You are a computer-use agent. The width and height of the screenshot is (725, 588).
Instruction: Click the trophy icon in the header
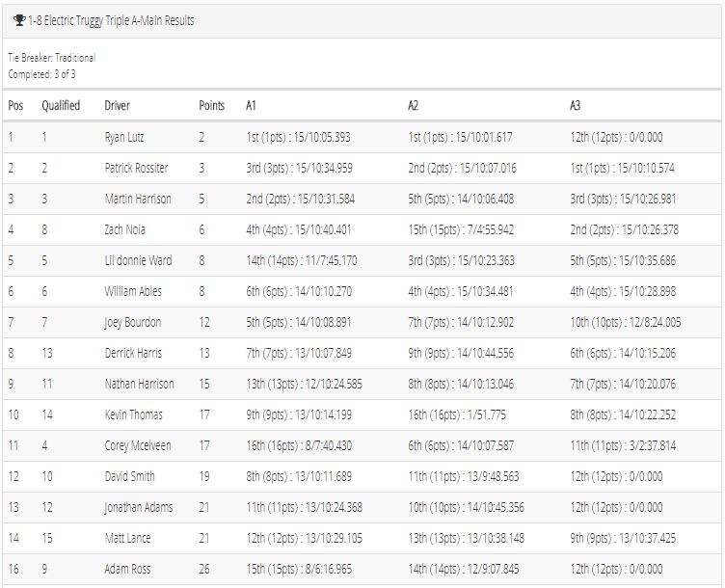pyautogui.click(x=19, y=20)
